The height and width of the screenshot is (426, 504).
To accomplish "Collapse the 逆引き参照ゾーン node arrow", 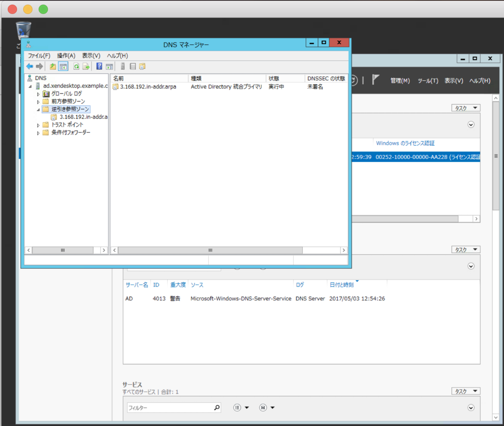I will (x=38, y=110).
